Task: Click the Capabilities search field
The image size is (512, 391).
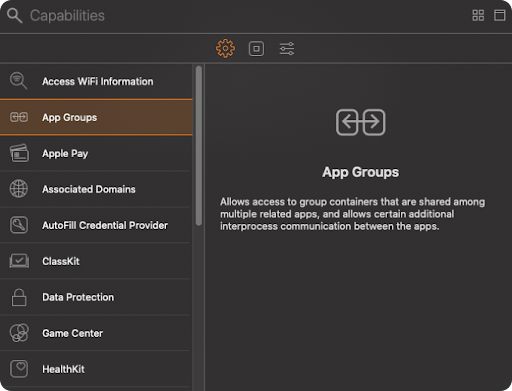Action: tap(247, 16)
